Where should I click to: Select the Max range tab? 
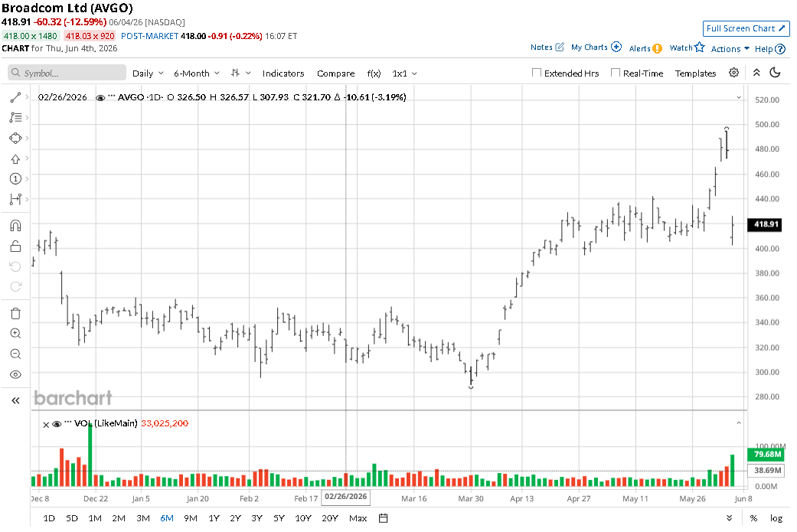pyautogui.click(x=358, y=518)
